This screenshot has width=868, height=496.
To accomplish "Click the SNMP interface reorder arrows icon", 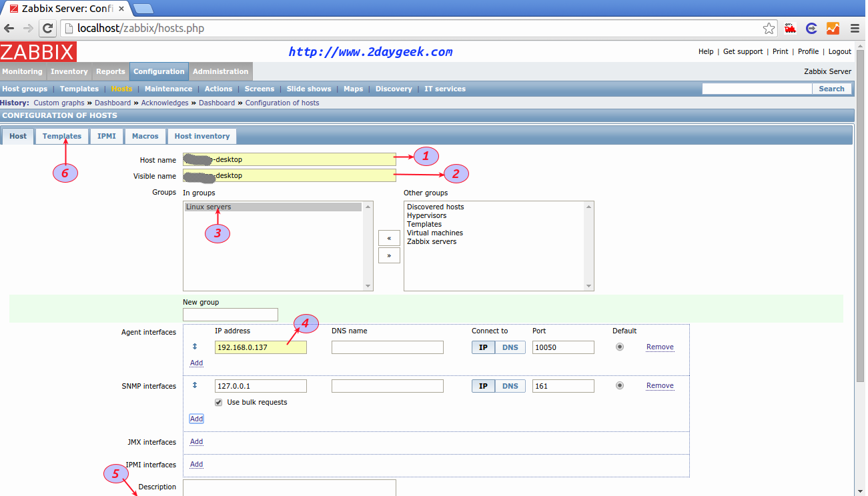I will 195,385.
